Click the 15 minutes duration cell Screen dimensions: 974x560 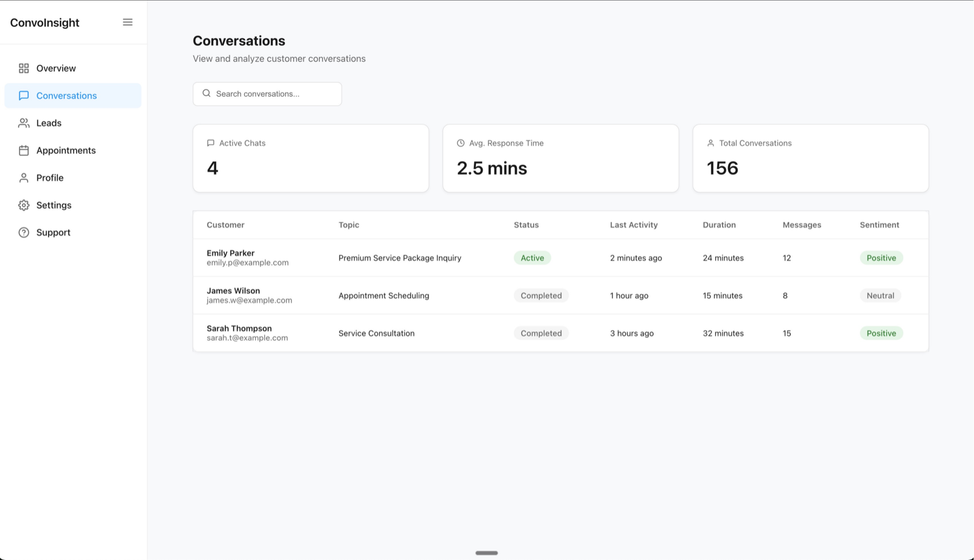[x=723, y=296]
